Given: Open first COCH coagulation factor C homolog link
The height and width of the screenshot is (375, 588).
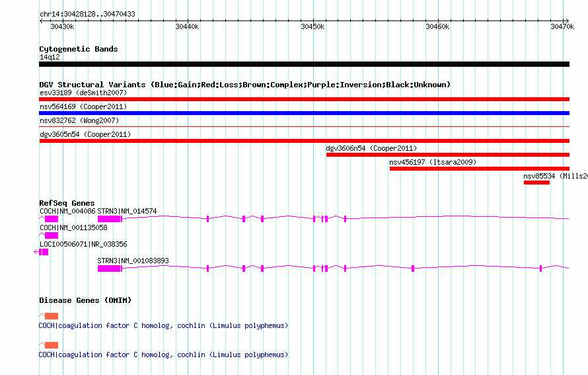Looking at the screenshot, I should click(x=163, y=326).
